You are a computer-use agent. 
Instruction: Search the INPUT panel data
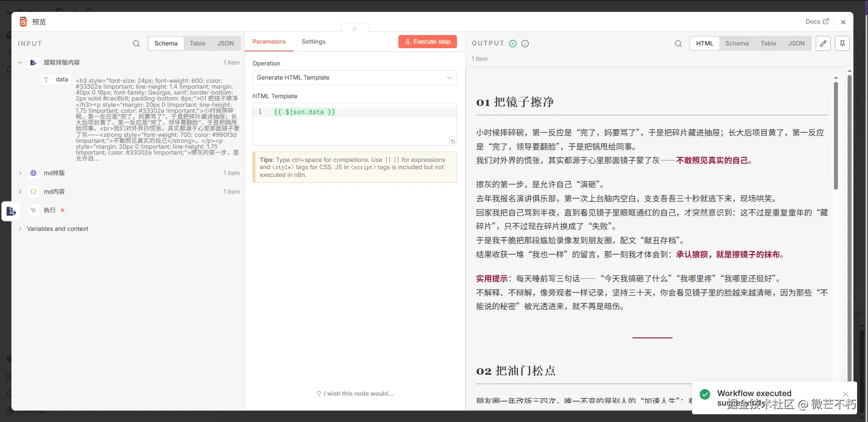[x=136, y=44]
